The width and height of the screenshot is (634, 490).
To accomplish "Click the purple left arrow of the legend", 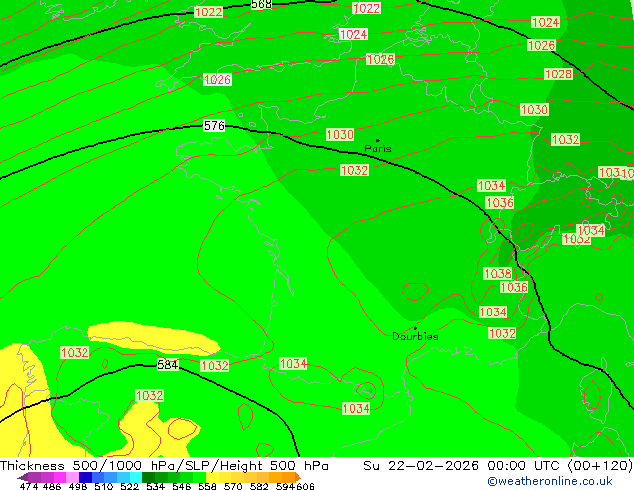I will pyautogui.click(x=23, y=477).
